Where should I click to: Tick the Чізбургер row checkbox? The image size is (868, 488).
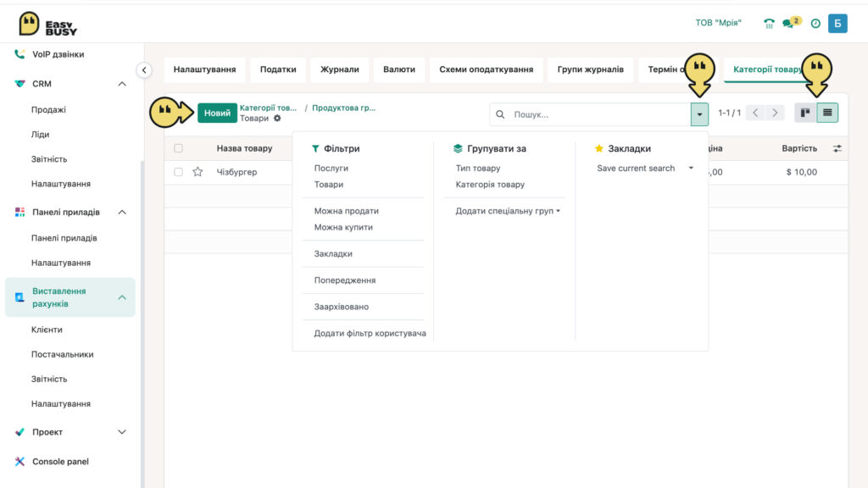click(x=178, y=172)
